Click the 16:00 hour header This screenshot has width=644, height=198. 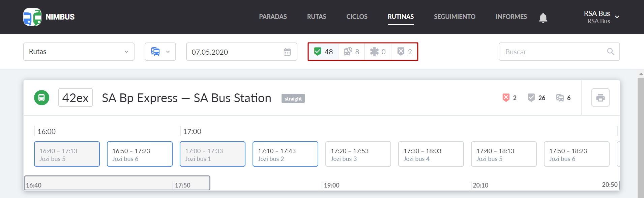(x=47, y=131)
